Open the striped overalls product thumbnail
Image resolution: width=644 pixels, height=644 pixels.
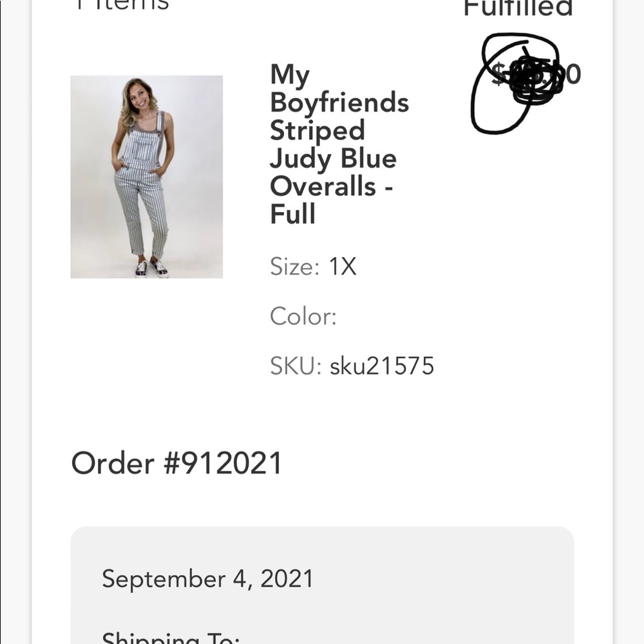(x=146, y=177)
